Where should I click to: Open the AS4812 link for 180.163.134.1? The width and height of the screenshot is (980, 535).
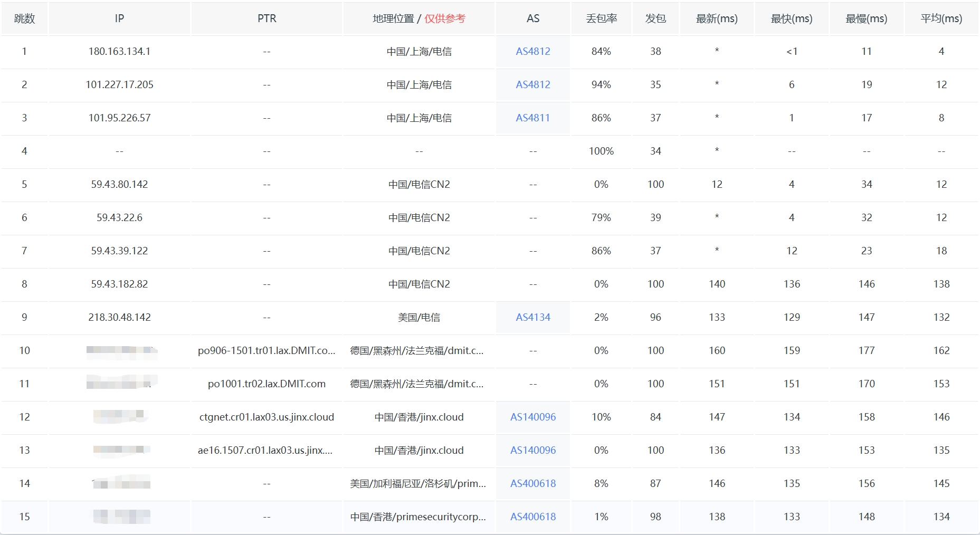(533, 51)
